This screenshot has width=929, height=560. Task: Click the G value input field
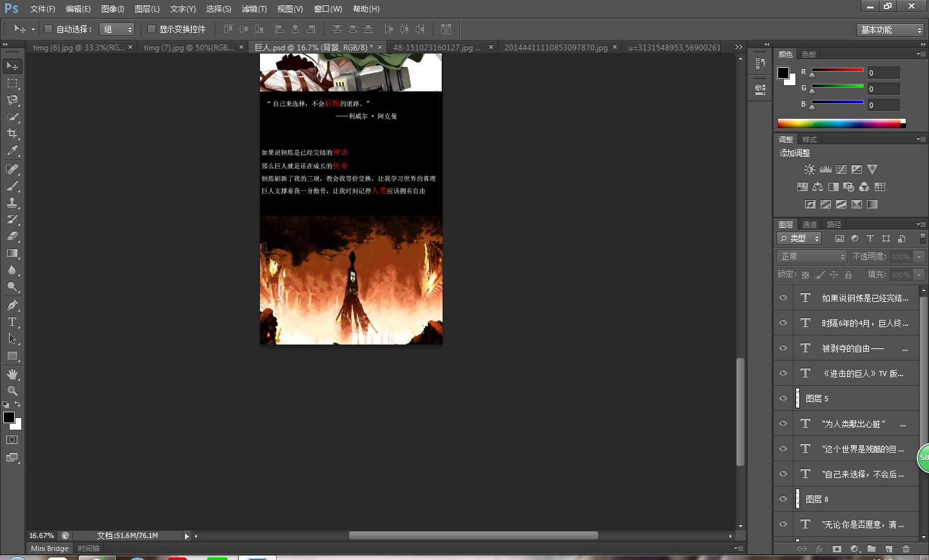tap(883, 89)
